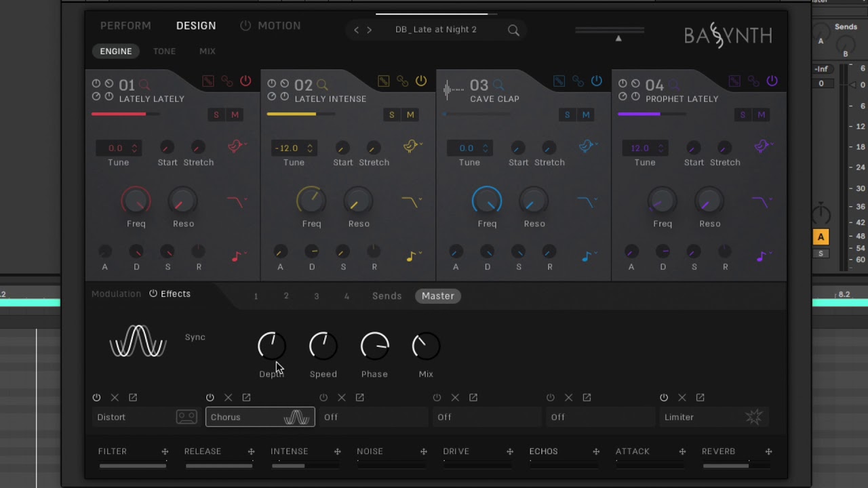This screenshot has width=868, height=488.
Task: Toggle power for layer 02 LATELY INTENSE
Action: point(421,81)
